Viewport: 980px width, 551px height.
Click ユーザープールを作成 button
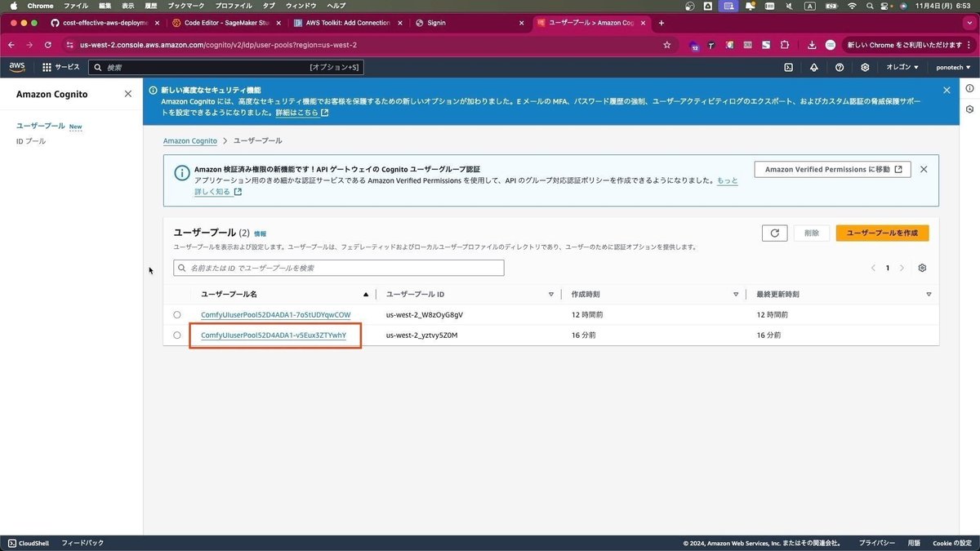[x=882, y=233]
